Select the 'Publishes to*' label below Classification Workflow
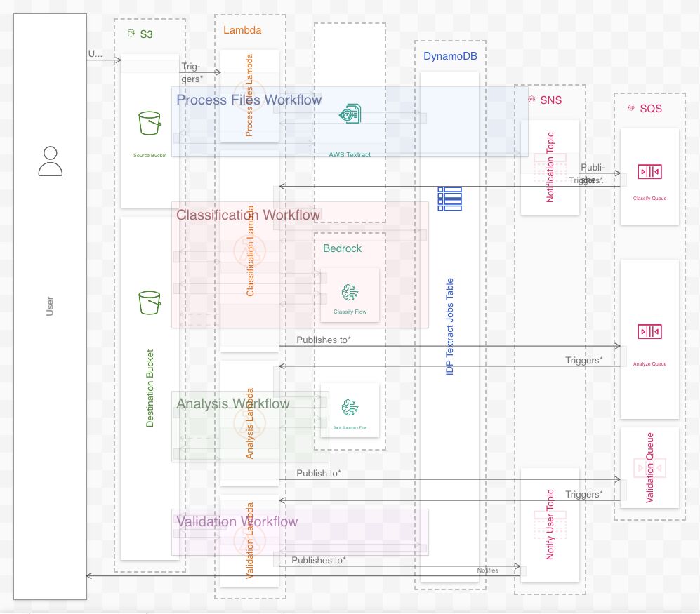Viewport: 700px width, 614px height. pyautogui.click(x=324, y=340)
